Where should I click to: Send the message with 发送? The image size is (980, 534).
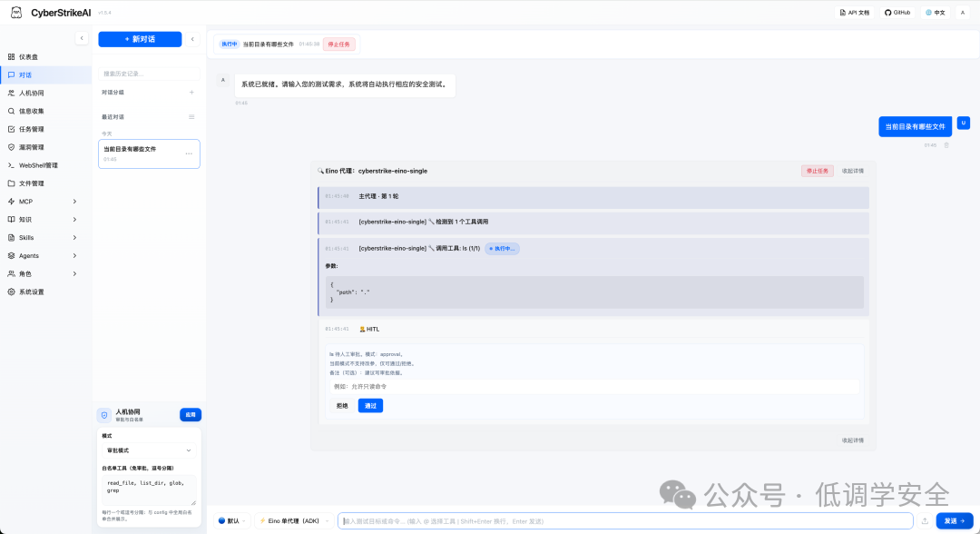pyautogui.click(x=955, y=521)
